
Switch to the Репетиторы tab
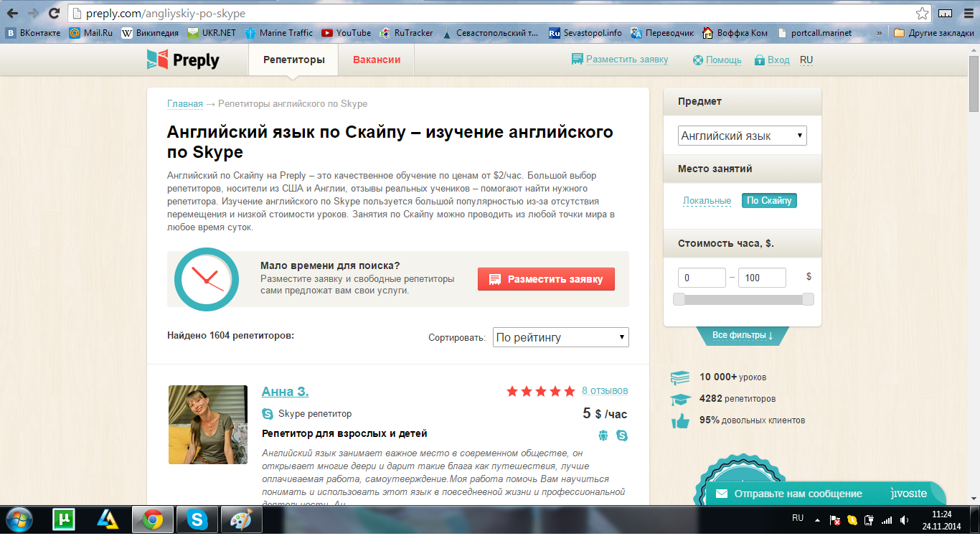[x=293, y=60]
